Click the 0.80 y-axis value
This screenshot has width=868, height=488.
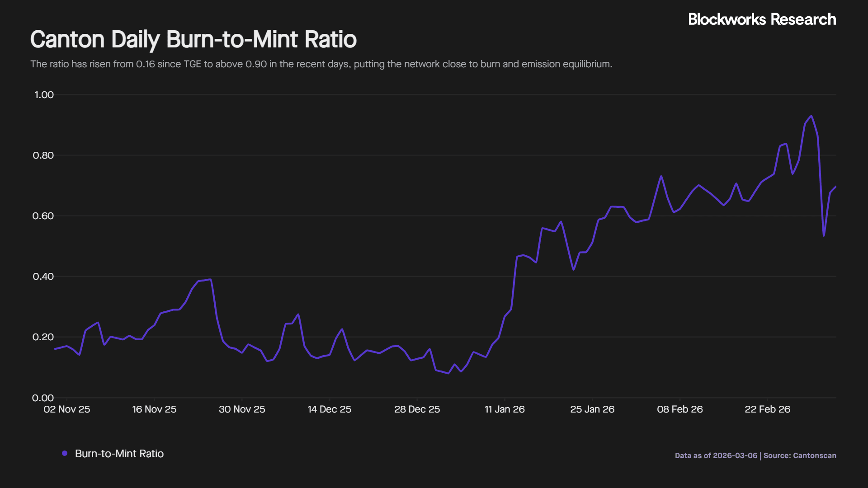tap(44, 155)
